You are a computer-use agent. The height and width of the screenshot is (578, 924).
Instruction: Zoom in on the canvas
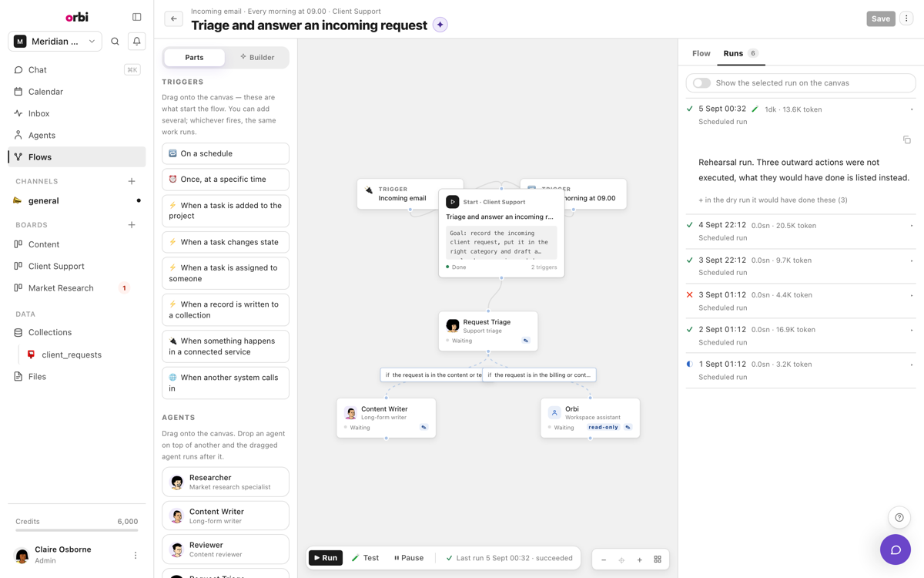(x=640, y=560)
